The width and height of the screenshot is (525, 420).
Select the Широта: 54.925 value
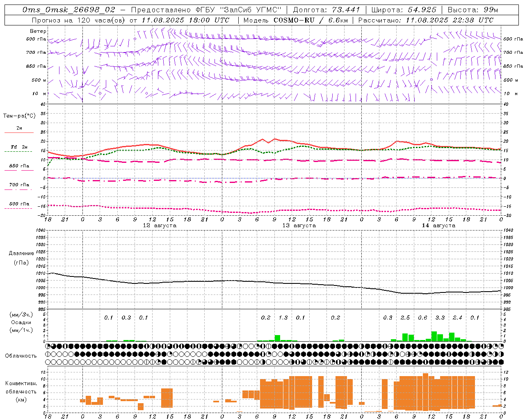[404, 10]
